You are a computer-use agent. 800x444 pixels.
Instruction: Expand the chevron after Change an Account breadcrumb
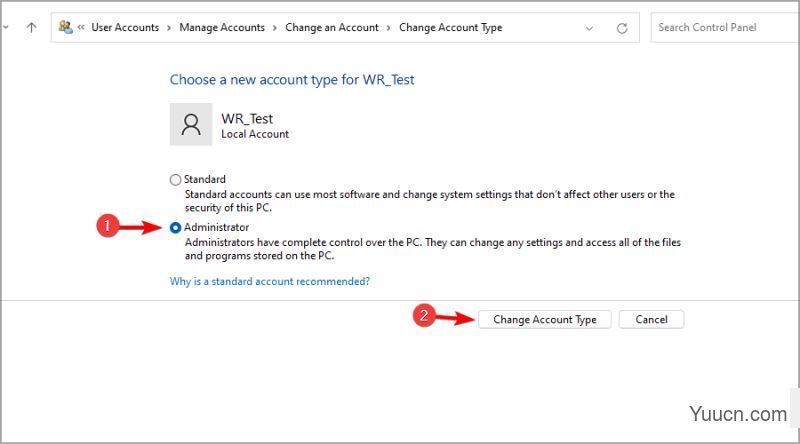point(389,28)
